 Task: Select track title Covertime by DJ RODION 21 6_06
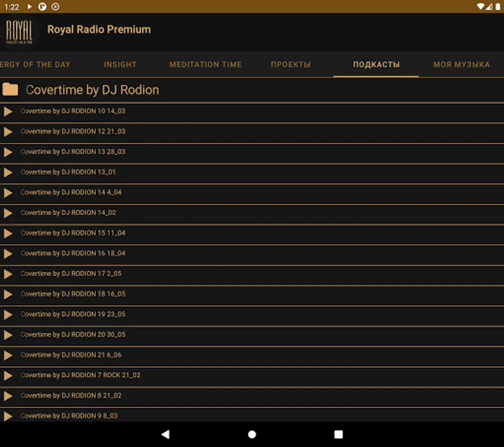pyautogui.click(x=71, y=355)
